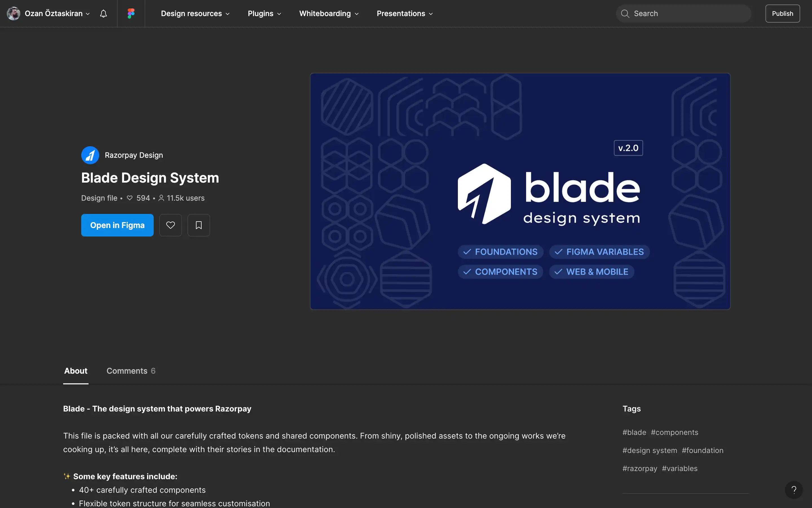Click the Open in Figma button

coord(118,225)
